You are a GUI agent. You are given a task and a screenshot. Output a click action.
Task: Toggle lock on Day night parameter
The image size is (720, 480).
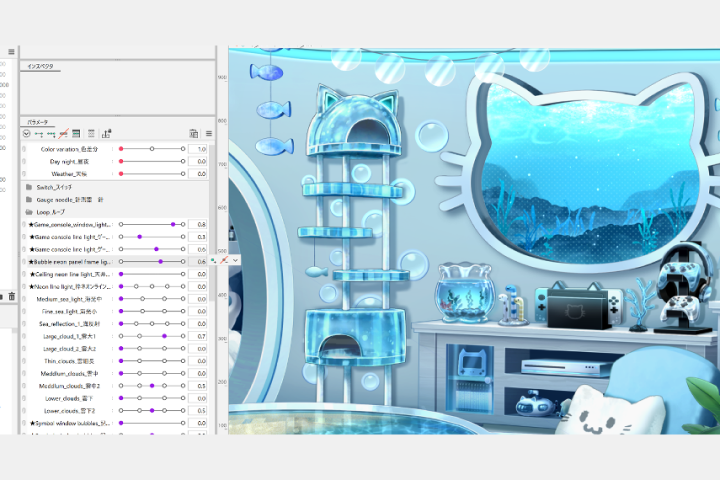[24, 161]
